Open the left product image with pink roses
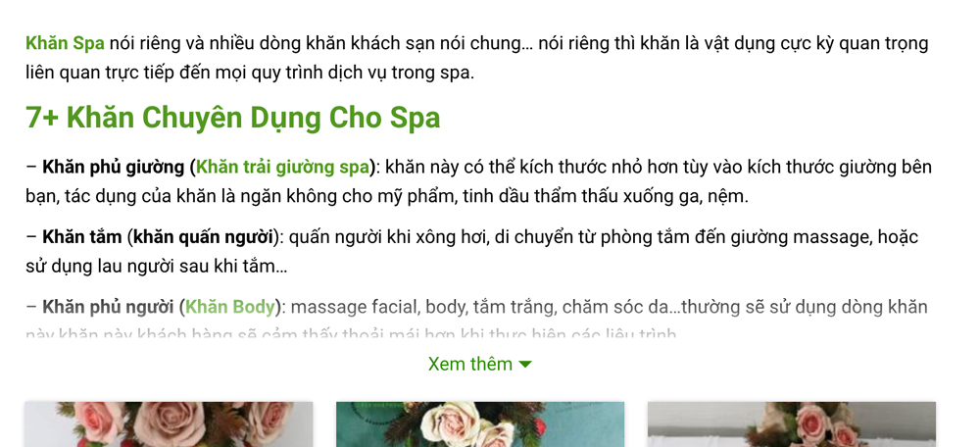This screenshot has width=980, height=447. point(169,423)
